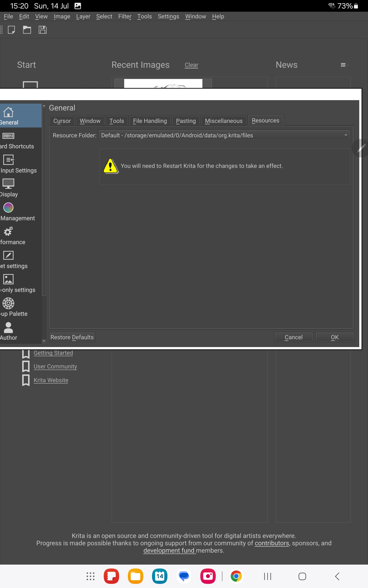Open Color Management settings icon

pyautogui.click(x=8, y=207)
